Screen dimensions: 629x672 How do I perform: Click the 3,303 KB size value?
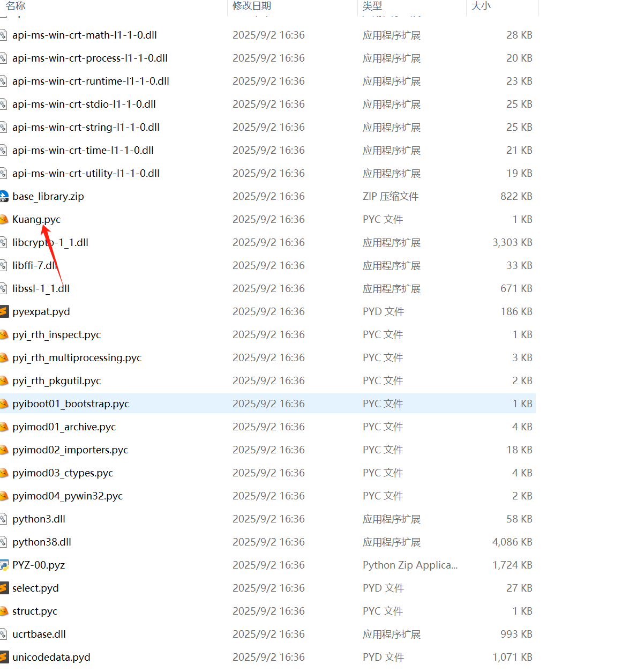512,243
